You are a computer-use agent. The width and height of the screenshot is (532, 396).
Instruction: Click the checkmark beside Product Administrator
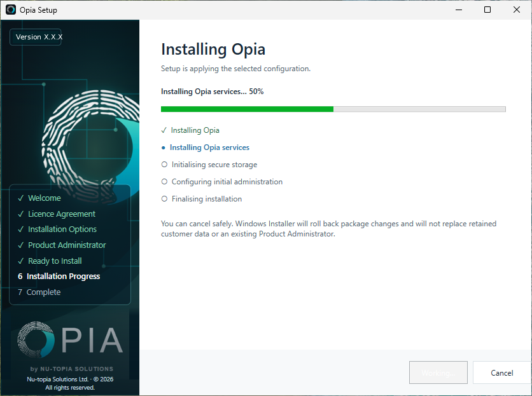click(x=21, y=245)
